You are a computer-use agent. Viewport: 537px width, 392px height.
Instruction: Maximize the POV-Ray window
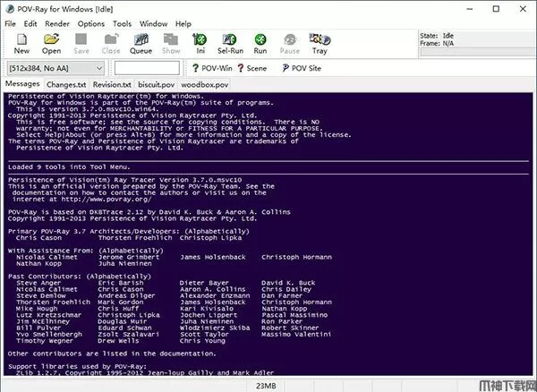pyautogui.click(x=496, y=9)
